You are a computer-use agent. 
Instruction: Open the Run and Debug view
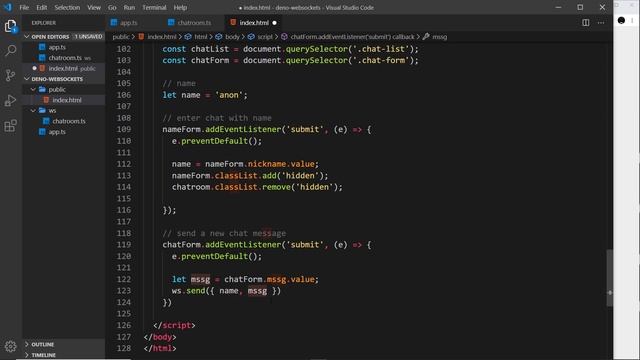pos(11,100)
